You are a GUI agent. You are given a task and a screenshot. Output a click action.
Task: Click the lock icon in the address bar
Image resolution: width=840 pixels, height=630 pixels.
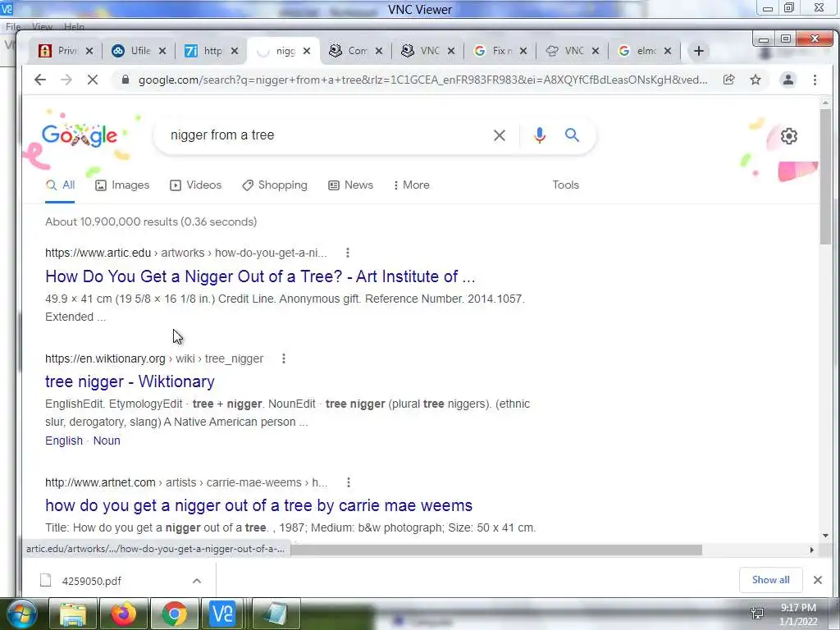[126, 80]
